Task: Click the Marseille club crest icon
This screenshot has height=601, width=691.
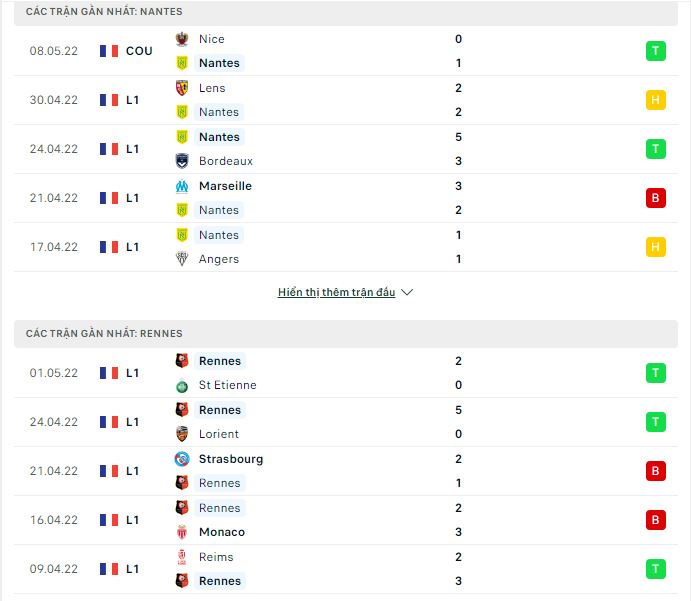Action: point(182,186)
